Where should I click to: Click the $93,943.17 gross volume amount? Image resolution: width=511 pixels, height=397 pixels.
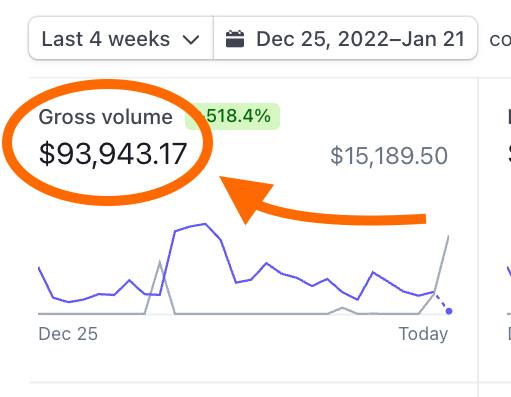pos(113,154)
